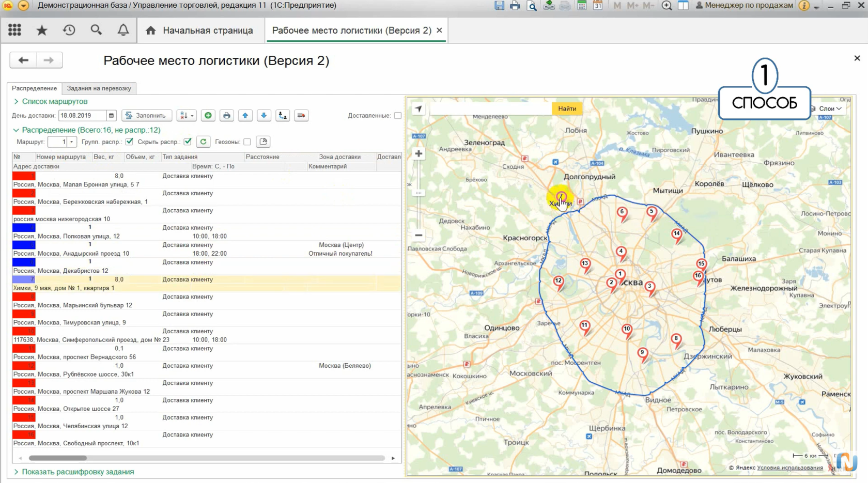Select row Россия, Москва, Полковая улица, 12
This screenshot has height=483, width=868.
pos(207,232)
